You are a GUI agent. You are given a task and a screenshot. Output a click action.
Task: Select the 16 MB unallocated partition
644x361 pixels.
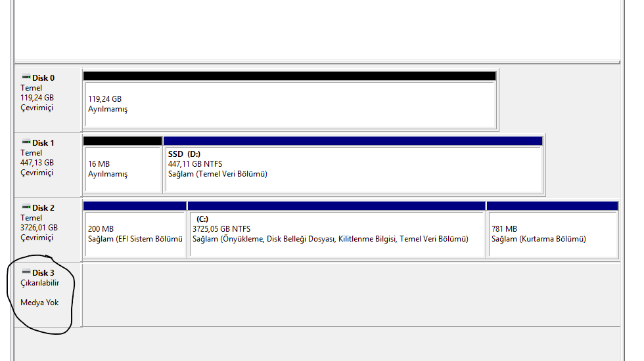[x=122, y=165]
